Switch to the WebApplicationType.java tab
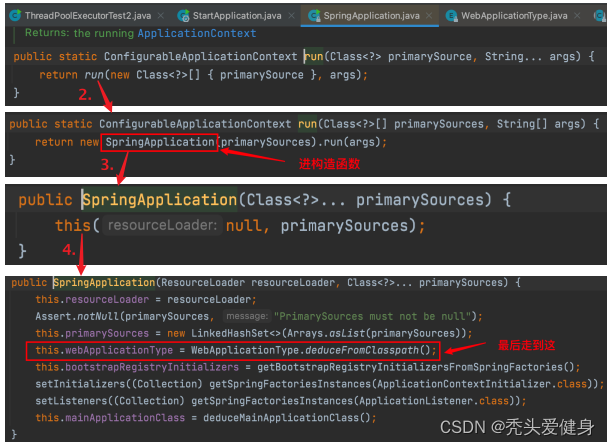 tap(514, 16)
